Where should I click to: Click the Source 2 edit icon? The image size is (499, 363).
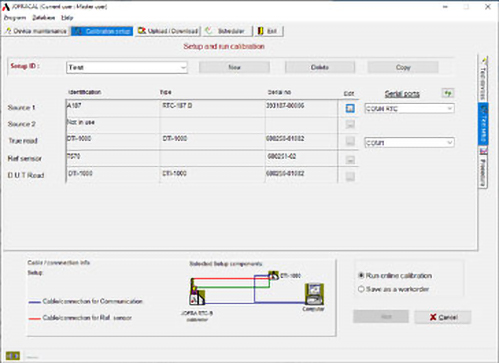350,125
